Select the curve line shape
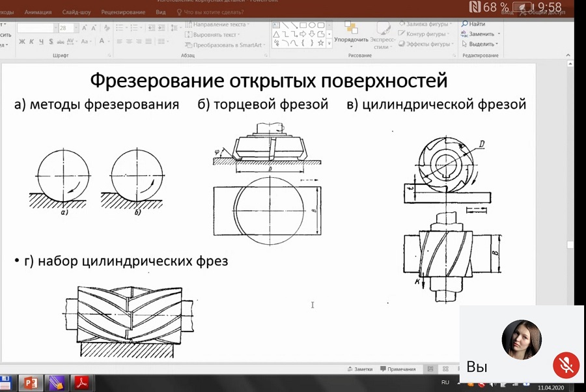 click(294, 44)
